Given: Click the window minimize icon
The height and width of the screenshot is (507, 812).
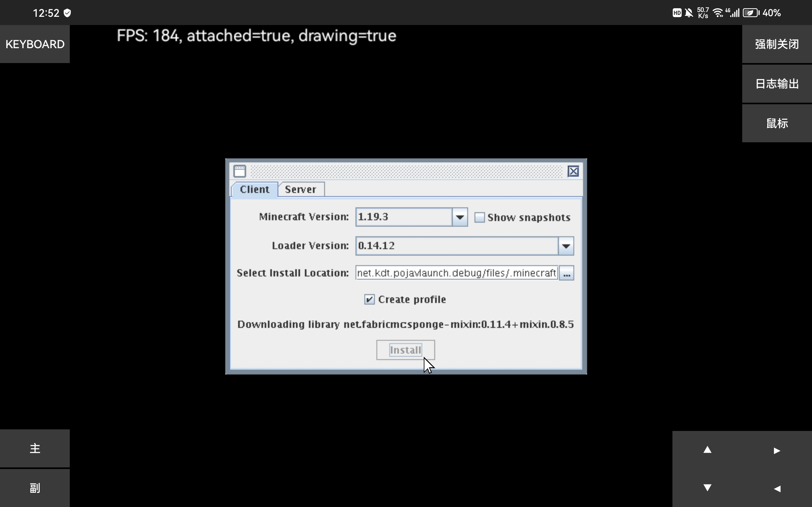Looking at the screenshot, I should pos(240,171).
